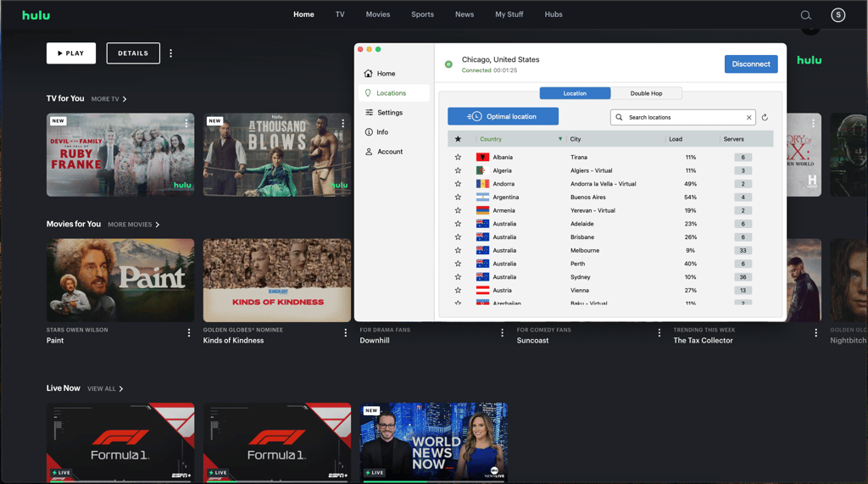Expand More Movies link
The height and width of the screenshot is (484, 868).
click(133, 225)
